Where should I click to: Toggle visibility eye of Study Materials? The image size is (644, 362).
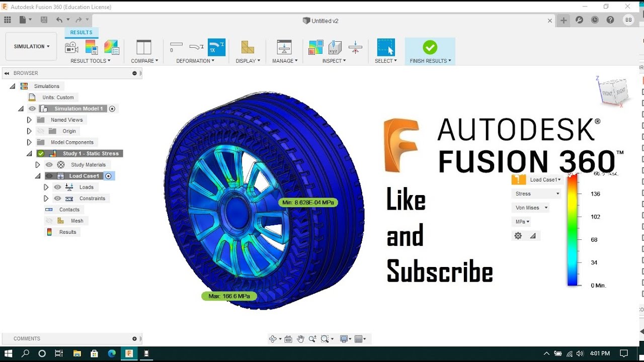click(x=49, y=164)
